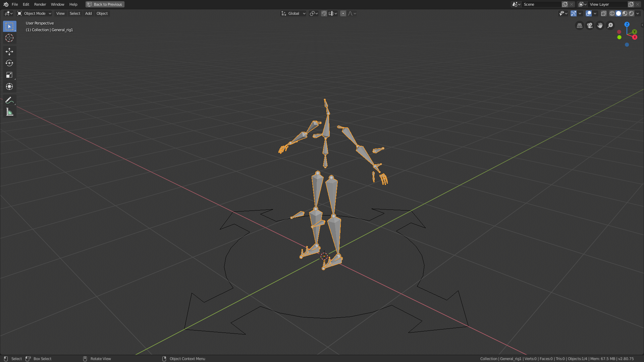Select the Move tool
The image size is (644, 362).
click(9, 52)
